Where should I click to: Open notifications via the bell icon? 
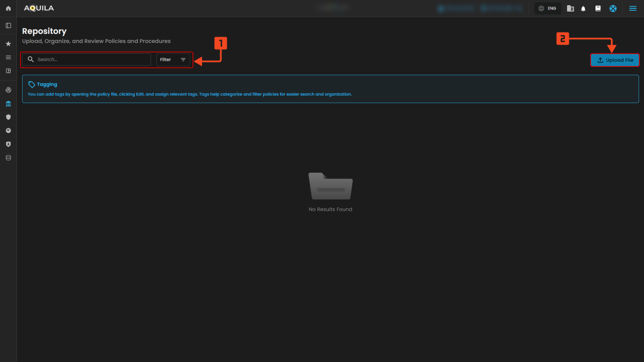583,8
